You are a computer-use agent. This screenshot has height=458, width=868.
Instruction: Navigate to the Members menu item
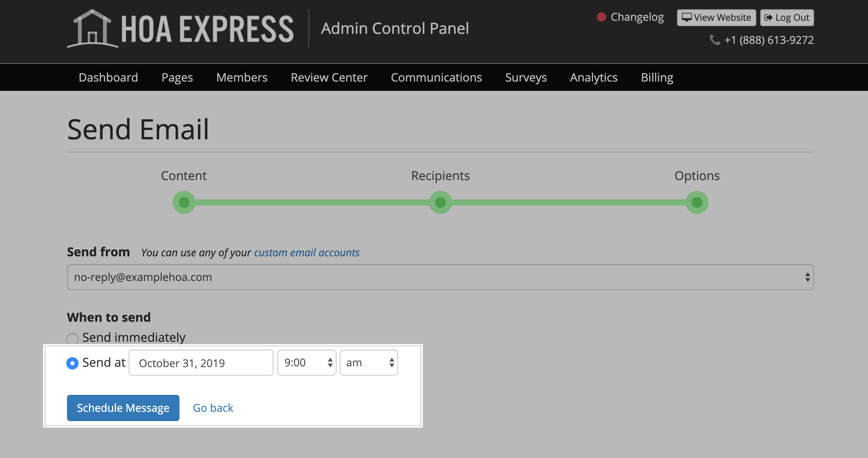242,77
